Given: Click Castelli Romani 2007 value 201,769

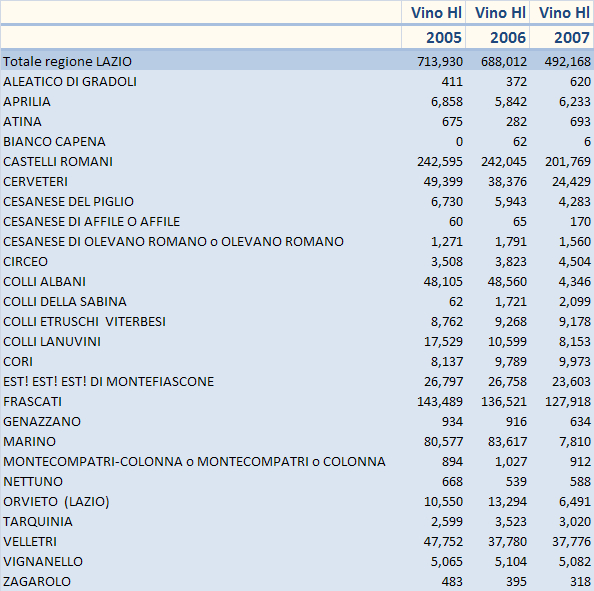Looking at the screenshot, I should (x=568, y=162).
